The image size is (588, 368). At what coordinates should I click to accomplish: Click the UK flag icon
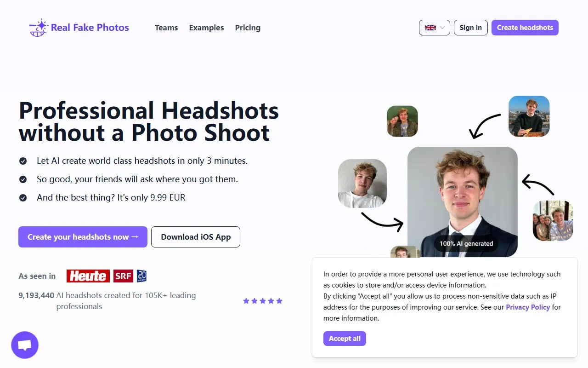tap(430, 28)
